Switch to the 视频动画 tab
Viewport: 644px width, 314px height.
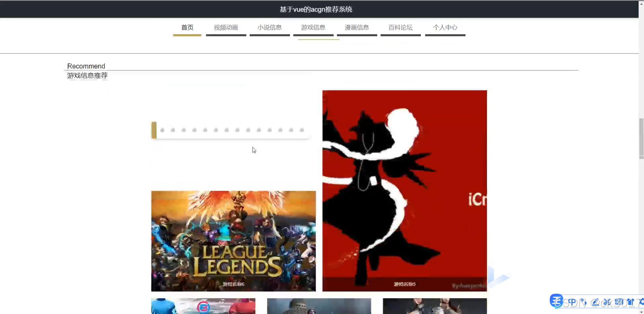[226, 28]
